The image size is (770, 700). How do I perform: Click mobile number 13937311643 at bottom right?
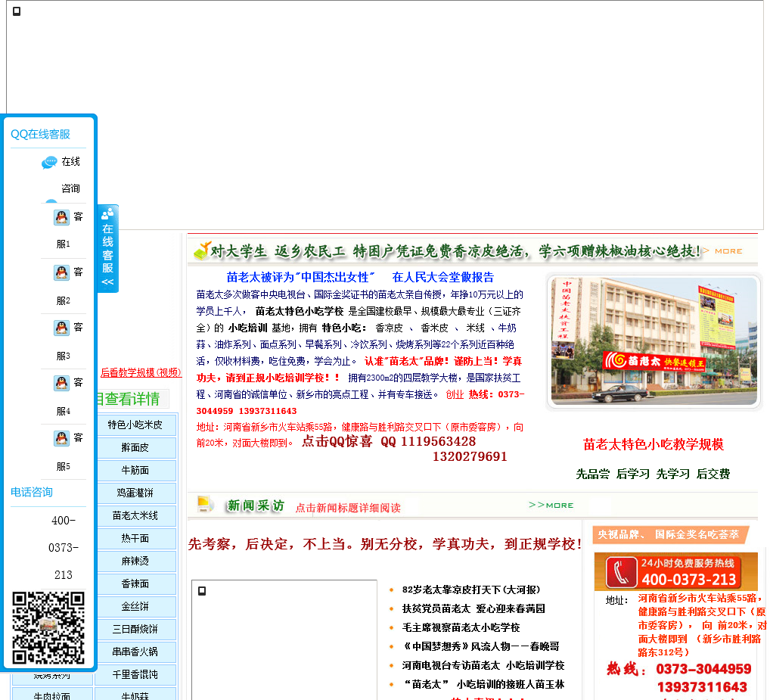(702, 686)
